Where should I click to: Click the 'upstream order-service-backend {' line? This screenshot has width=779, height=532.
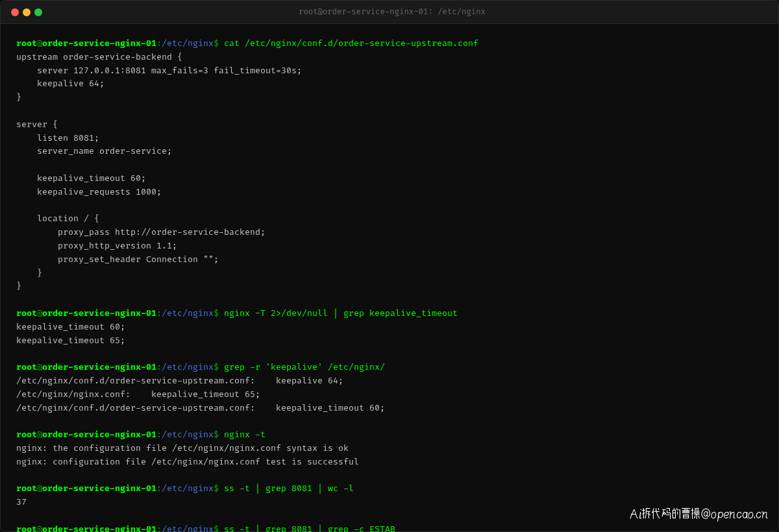99,57
